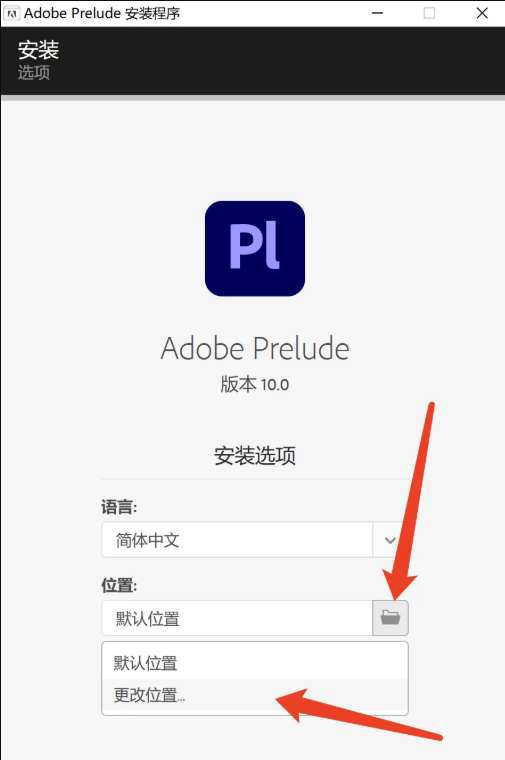Click the 安装选项 section heading
The width and height of the screenshot is (505, 760).
(x=255, y=456)
